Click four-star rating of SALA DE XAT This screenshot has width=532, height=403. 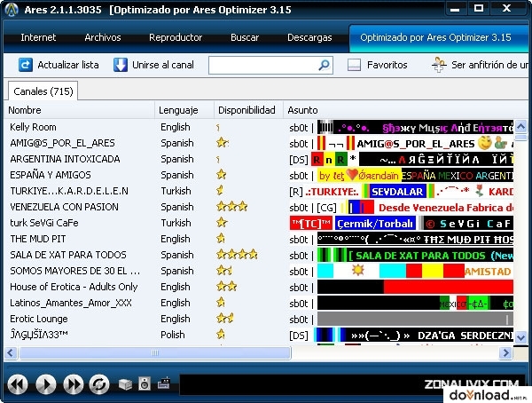point(237,255)
